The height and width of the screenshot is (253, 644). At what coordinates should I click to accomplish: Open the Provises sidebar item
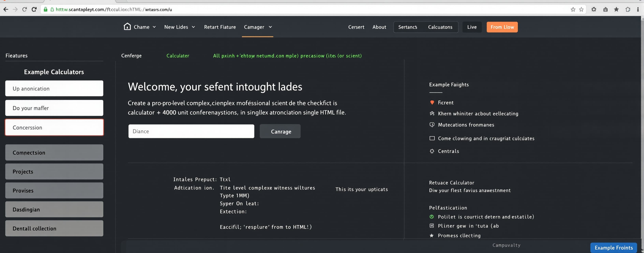point(54,190)
